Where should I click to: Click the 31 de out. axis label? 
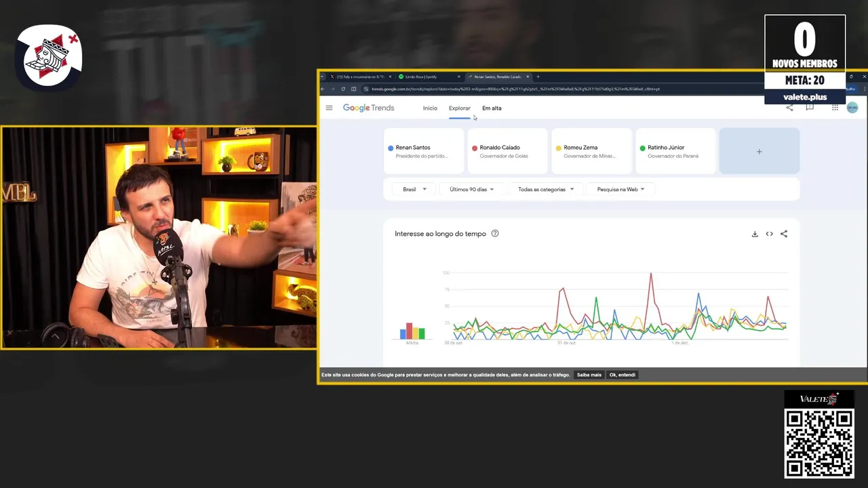(566, 343)
